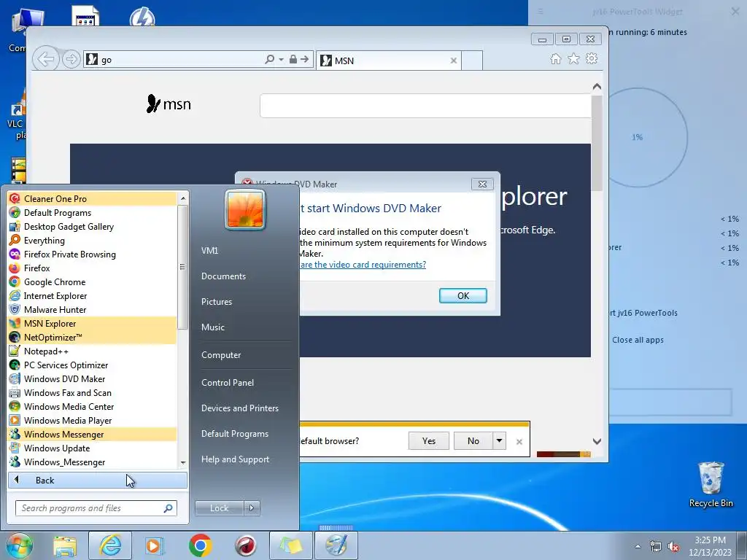Open Pictures from the Start menu
Screen dimensions: 747x560
click(x=217, y=302)
